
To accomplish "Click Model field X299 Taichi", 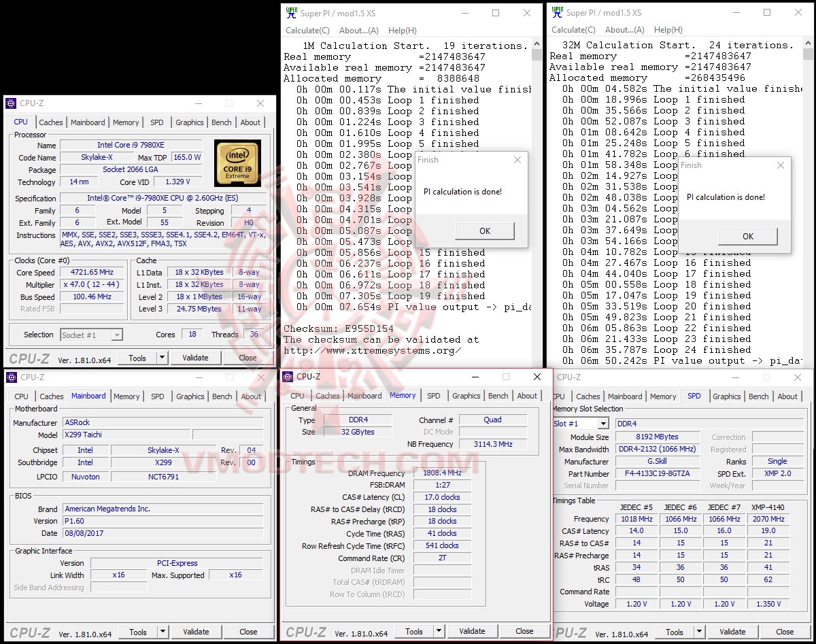I will (125, 435).
